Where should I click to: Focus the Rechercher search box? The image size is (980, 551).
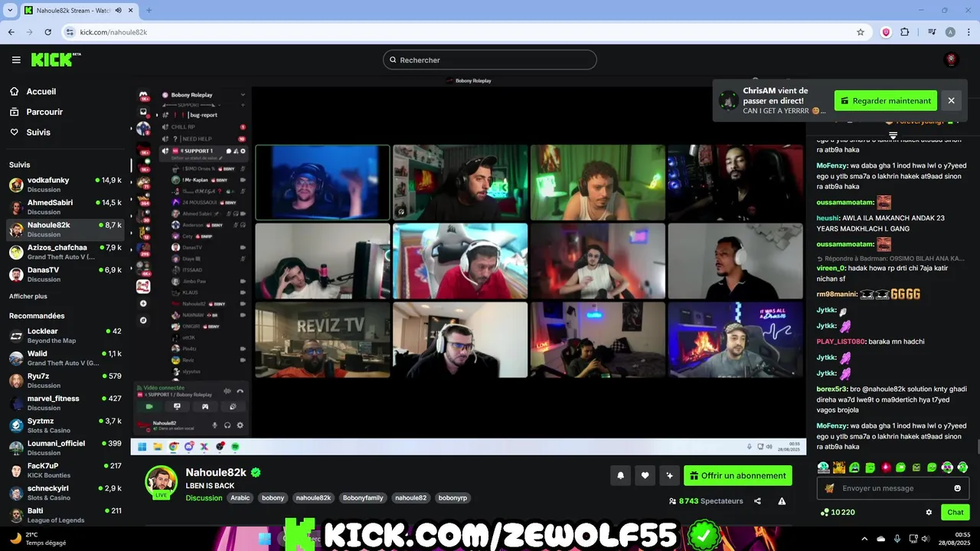(x=490, y=60)
